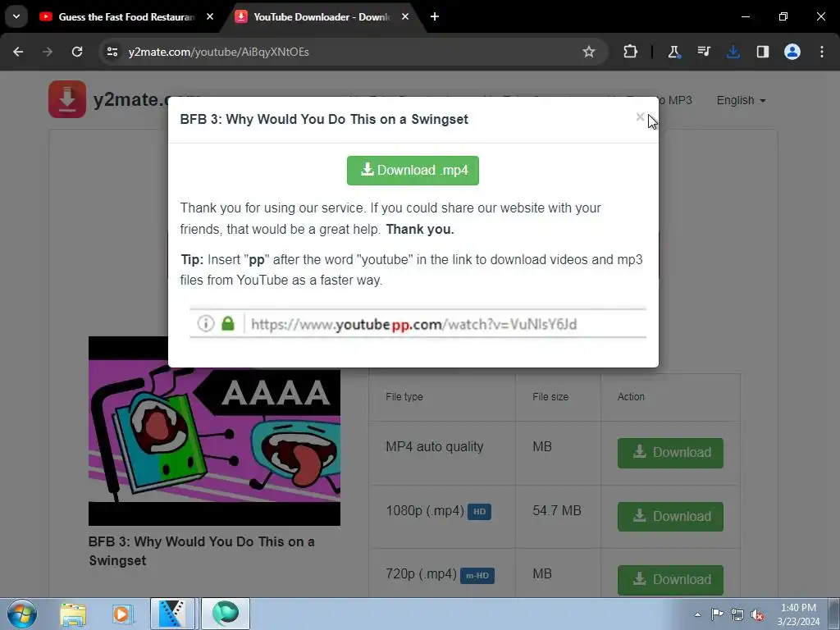Open Windows Explorer from taskbar

[73, 614]
